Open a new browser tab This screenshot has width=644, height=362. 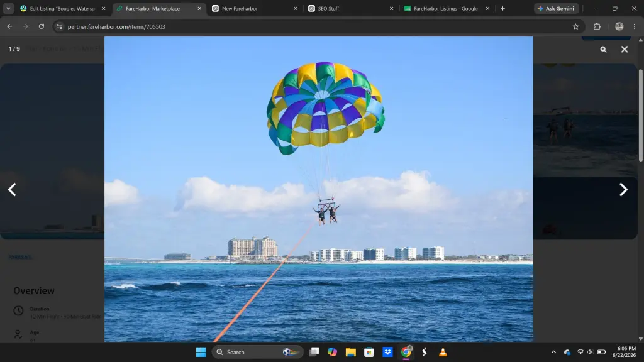click(x=502, y=8)
